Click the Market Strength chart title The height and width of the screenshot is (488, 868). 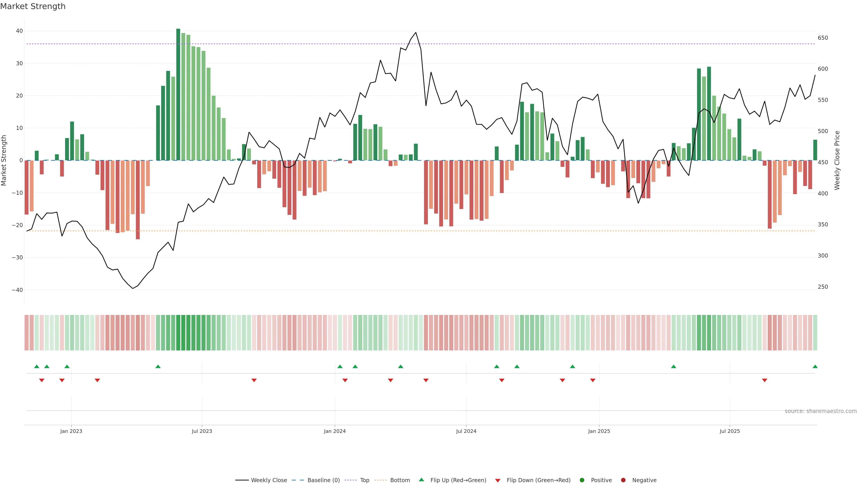click(33, 6)
